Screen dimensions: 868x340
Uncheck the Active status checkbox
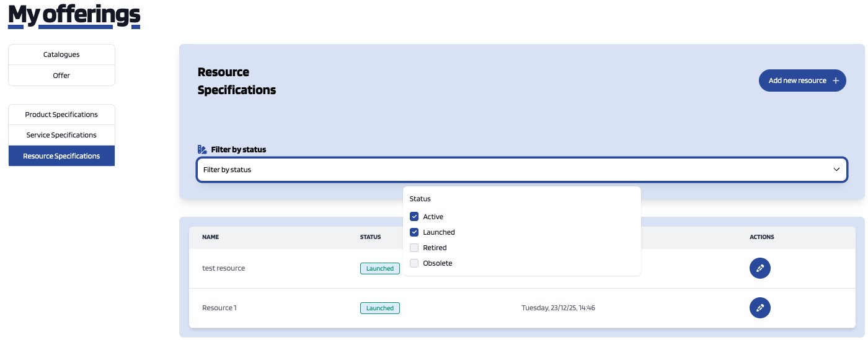pyautogui.click(x=414, y=217)
